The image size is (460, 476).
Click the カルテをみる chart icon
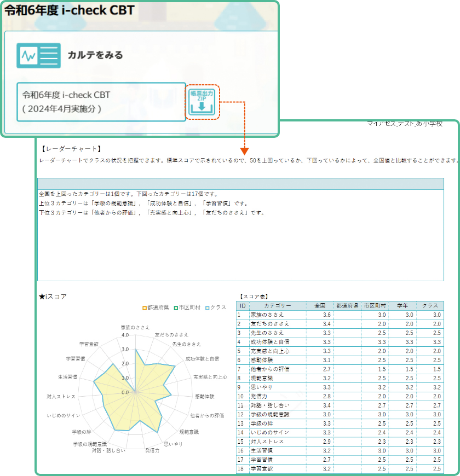point(38,56)
